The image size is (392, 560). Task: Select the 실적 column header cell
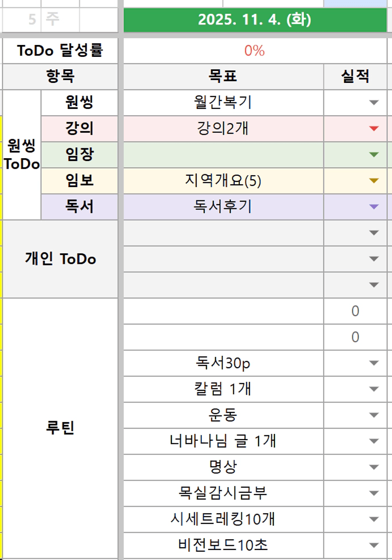(355, 76)
